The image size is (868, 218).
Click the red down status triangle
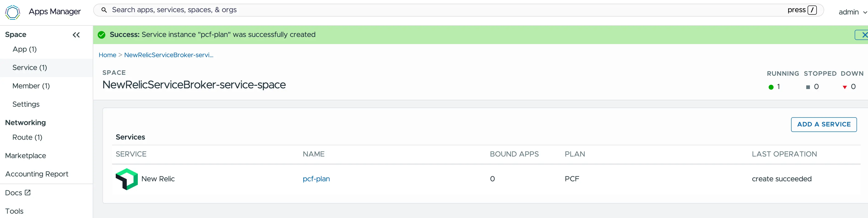click(844, 87)
